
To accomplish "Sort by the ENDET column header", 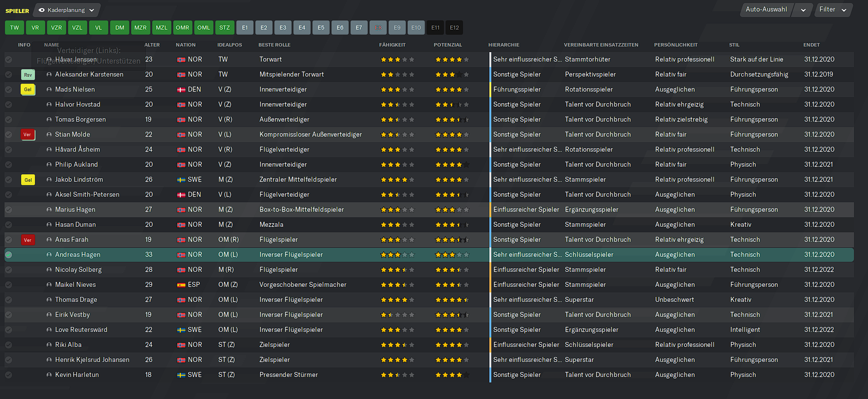I will click(x=811, y=45).
